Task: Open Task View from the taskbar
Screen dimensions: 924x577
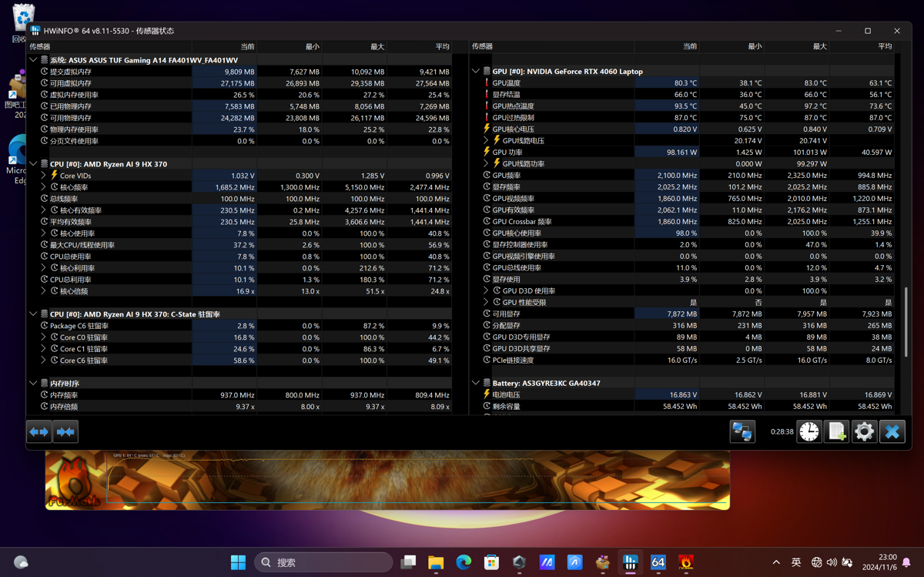Action: pyautogui.click(x=408, y=562)
